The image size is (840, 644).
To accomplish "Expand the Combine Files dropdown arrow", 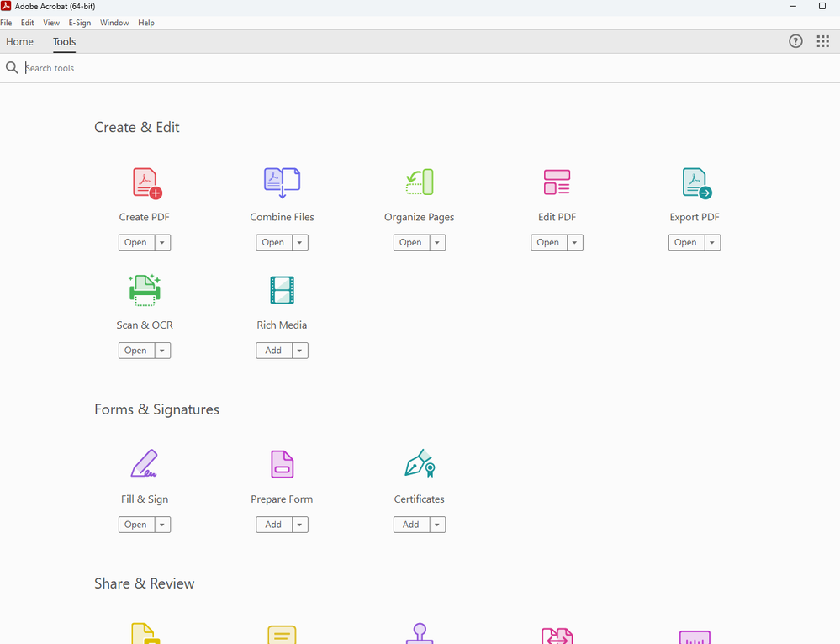I will 300,243.
